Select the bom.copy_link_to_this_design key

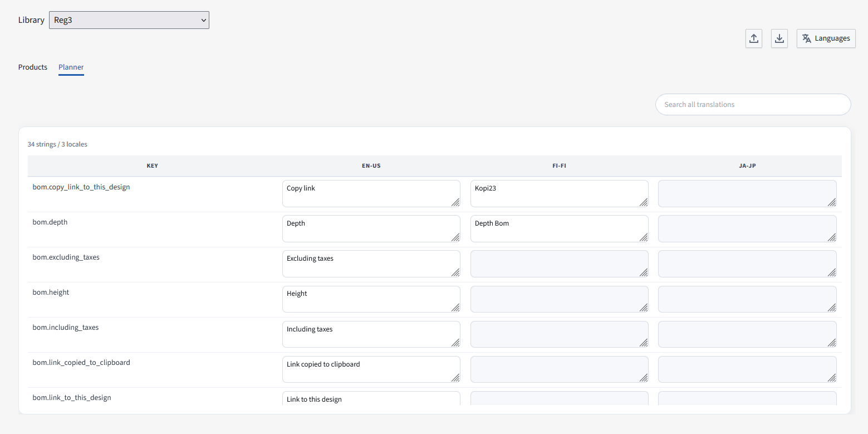coord(81,187)
